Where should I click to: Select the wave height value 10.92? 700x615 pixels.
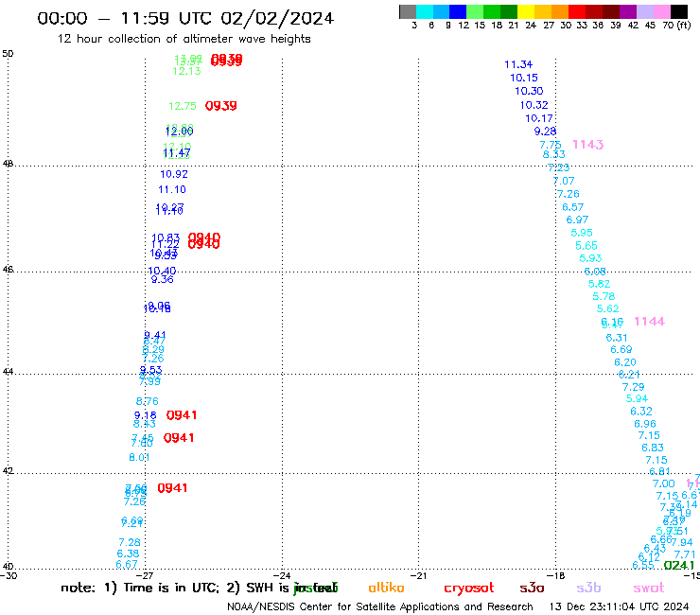pyautogui.click(x=174, y=174)
